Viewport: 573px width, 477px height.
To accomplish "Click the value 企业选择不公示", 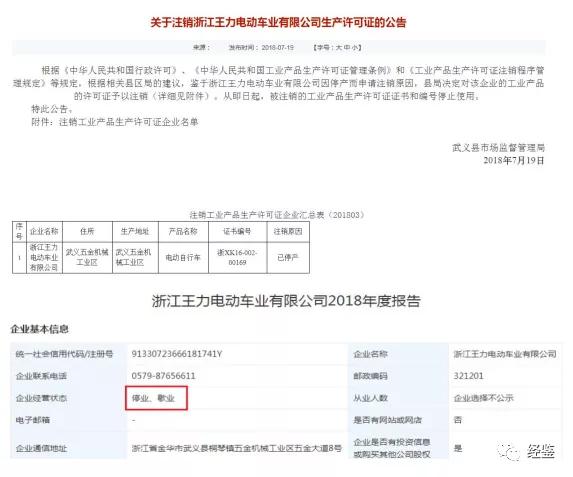I will click(x=483, y=398).
